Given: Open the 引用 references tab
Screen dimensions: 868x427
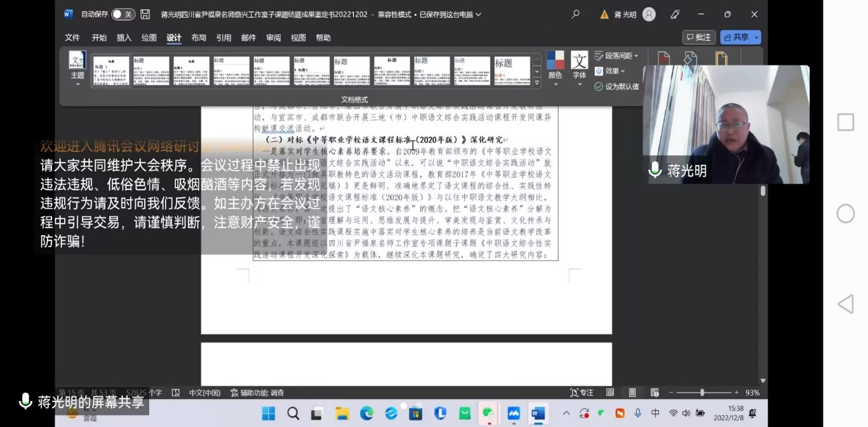Looking at the screenshot, I should click(x=224, y=38).
